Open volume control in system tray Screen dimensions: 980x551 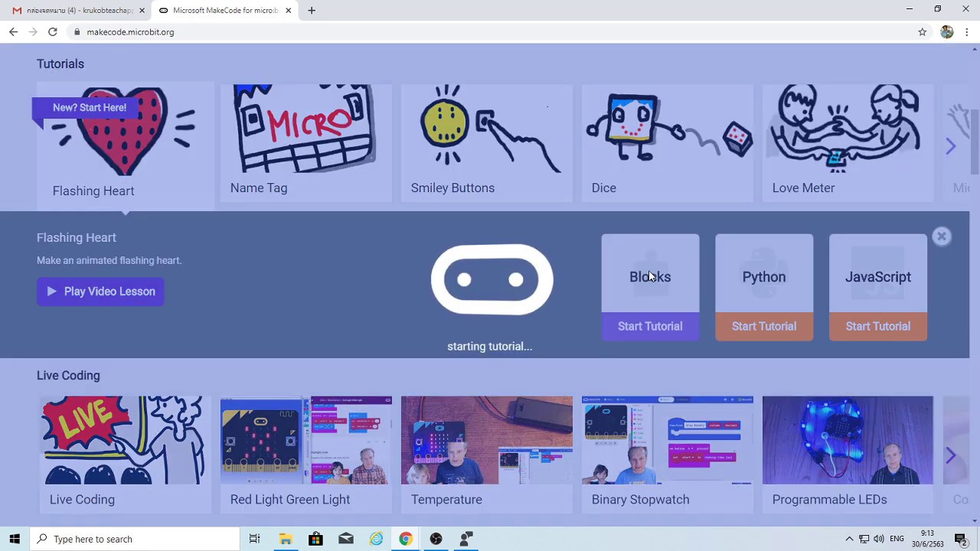[879, 539]
